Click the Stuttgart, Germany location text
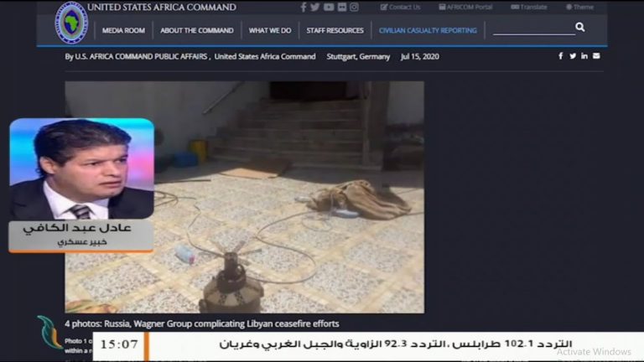The image size is (644, 362). click(x=358, y=57)
